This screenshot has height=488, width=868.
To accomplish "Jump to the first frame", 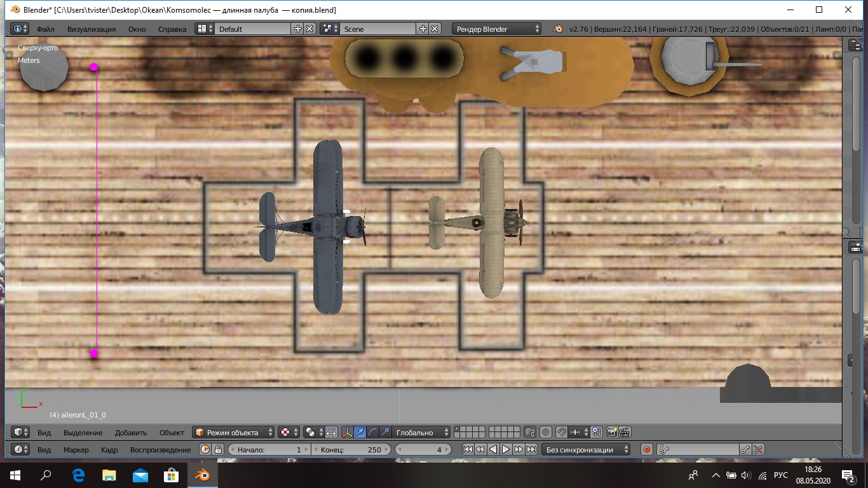I will coord(468,449).
